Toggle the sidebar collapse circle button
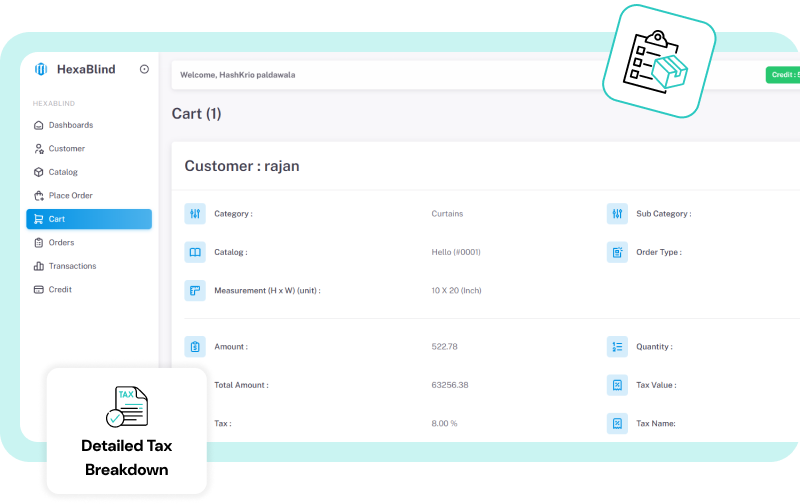Viewport: 800px width, 504px height. tap(144, 69)
